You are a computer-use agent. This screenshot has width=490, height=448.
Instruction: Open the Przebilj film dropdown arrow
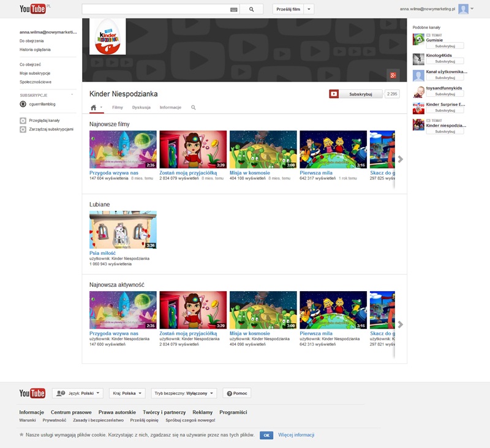(x=309, y=9)
